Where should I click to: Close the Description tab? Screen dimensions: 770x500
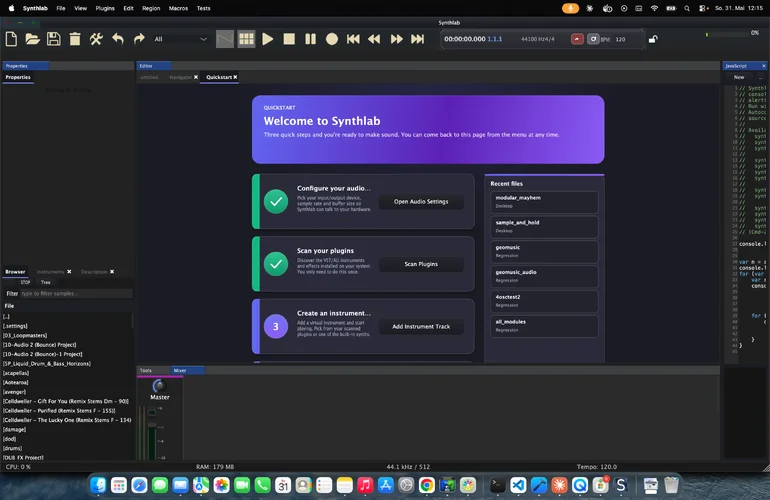tap(112, 272)
